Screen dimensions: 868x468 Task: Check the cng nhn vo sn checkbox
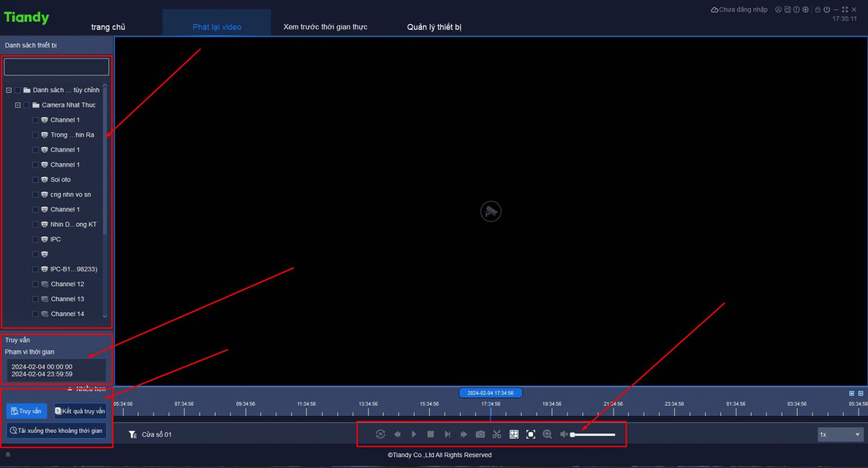[x=36, y=194]
